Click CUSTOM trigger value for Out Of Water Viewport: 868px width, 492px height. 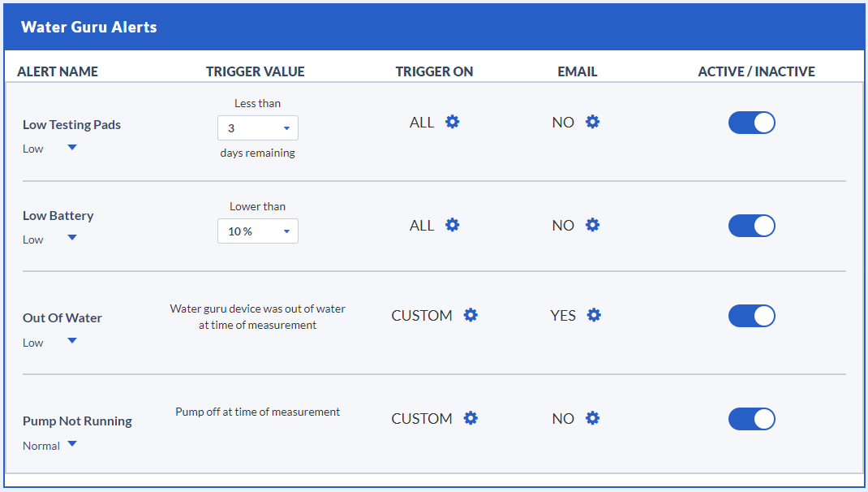422,316
